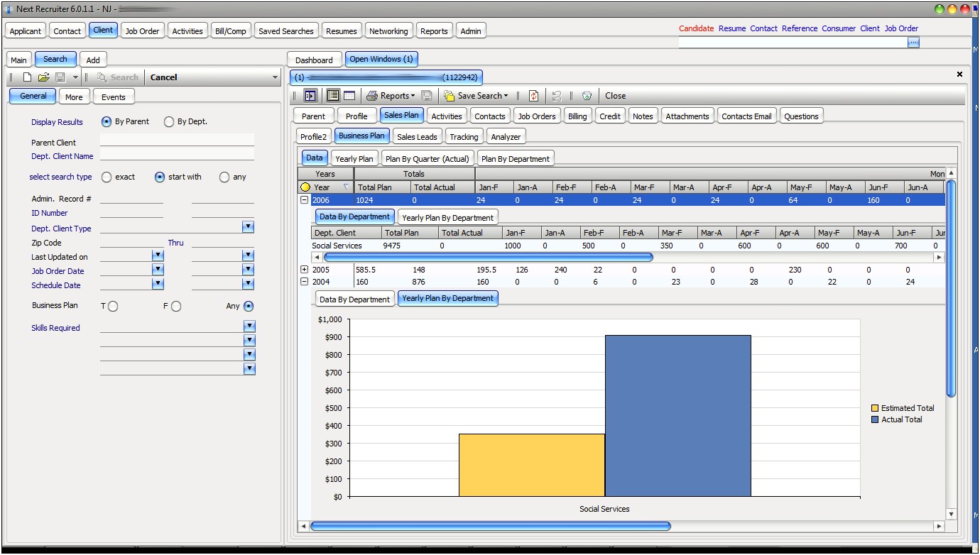Set Business Plan to Any
The width and height of the screenshot is (980, 555).
pos(249,306)
